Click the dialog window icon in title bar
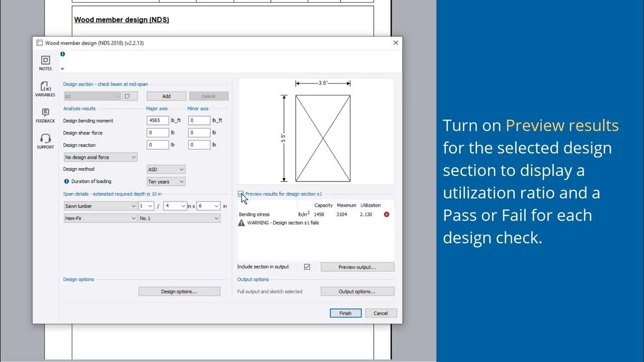The width and height of the screenshot is (644, 362). (39, 43)
